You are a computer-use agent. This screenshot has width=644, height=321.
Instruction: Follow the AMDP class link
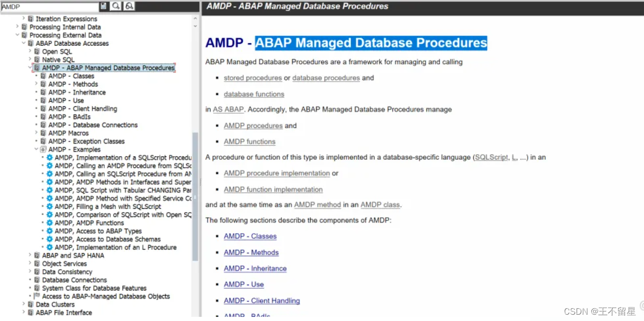(x=381, y=205)
